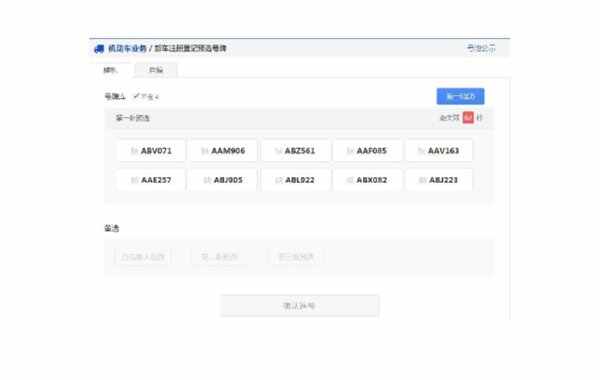Open the motor vehicle business breadcrumb link
The height and width of the screenshot is (380, 600).
(x=127, y=49)
